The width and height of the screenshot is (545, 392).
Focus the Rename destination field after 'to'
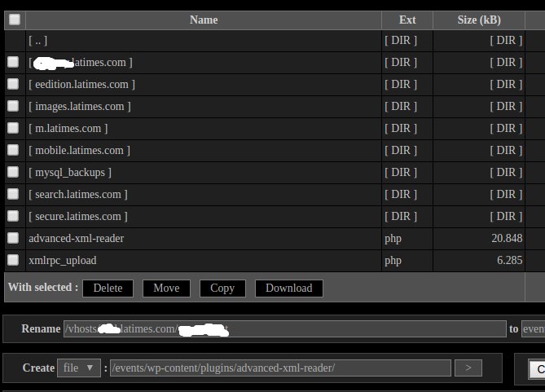pyautogui.click(x=533, y=328)
